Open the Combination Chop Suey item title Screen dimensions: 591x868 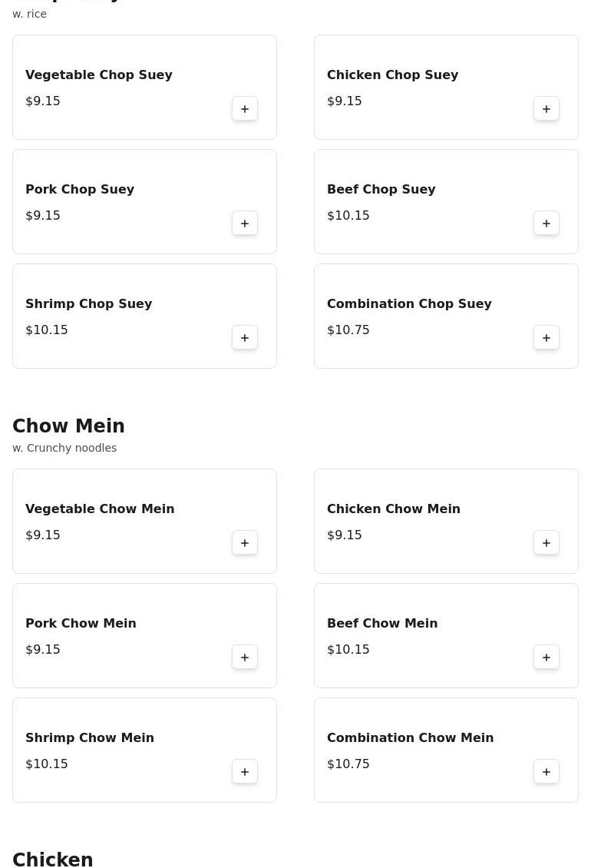click(x=409, y=303)
